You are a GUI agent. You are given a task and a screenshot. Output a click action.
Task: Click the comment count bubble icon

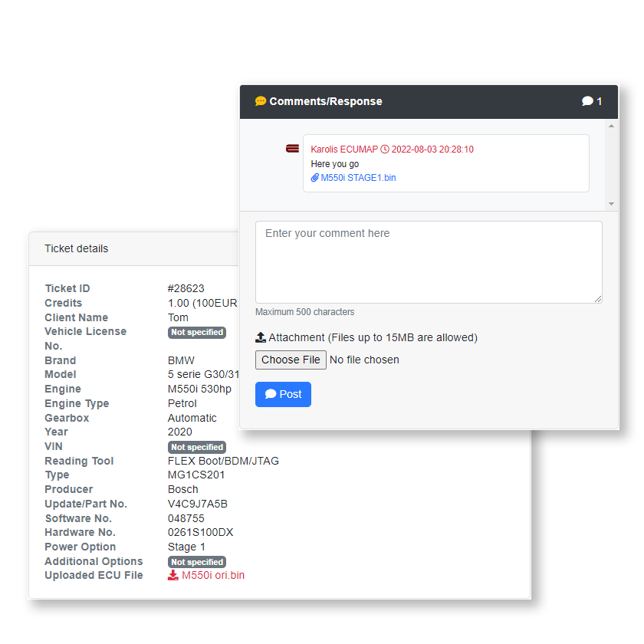pos(587,101)
